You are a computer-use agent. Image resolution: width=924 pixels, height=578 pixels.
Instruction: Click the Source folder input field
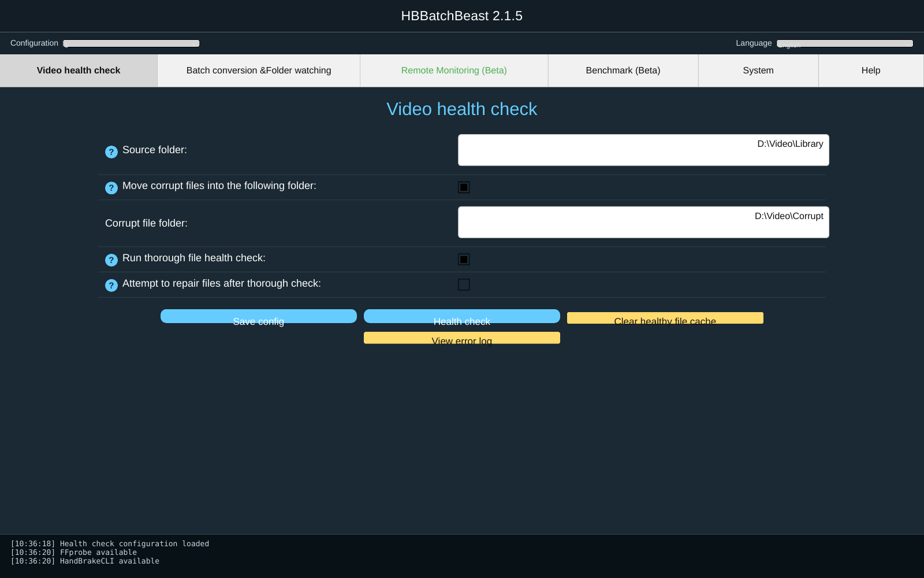[x=643, y=150]
